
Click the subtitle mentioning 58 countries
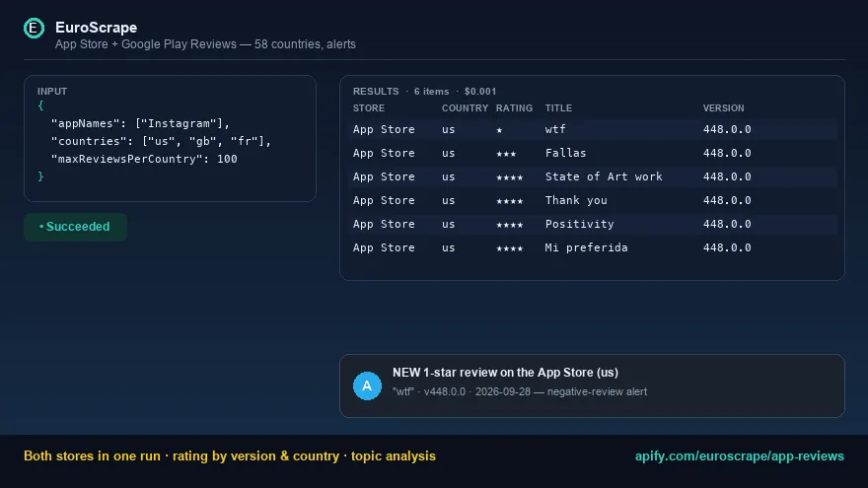click(205, 44)
